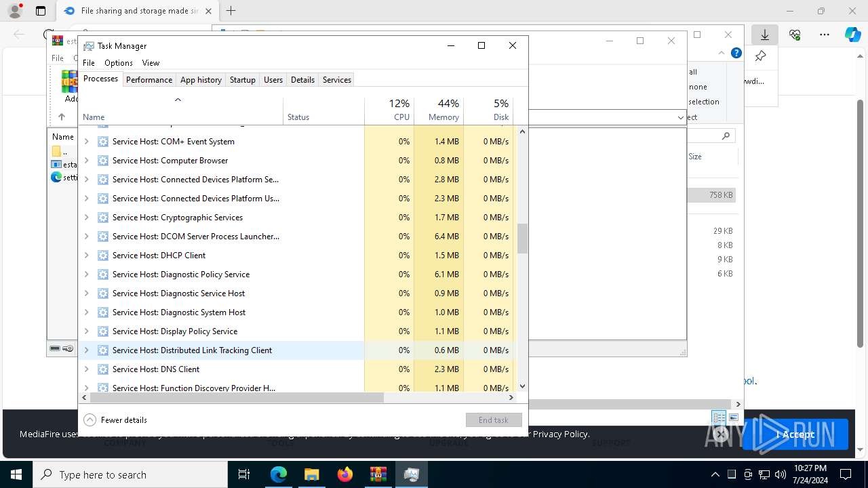Open the new tab plus button in Edge
Screen dimensions: 868x488
(231, 11)
